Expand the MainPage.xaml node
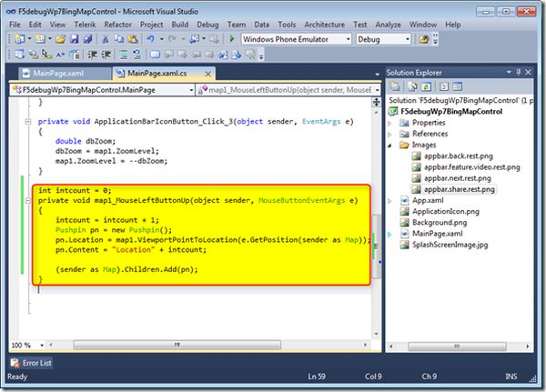Image resolution: width=546 pixels, height=392 pixels. pos(389,234)
